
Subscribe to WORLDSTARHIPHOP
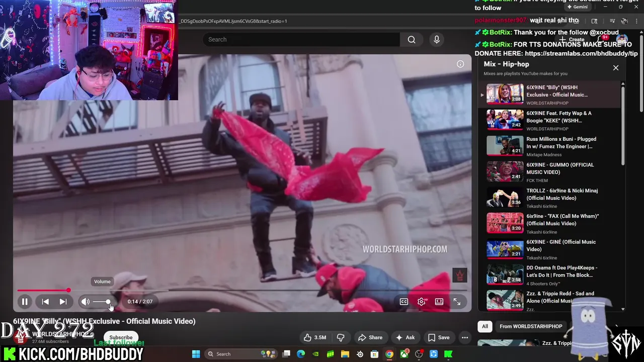[121, 337]
